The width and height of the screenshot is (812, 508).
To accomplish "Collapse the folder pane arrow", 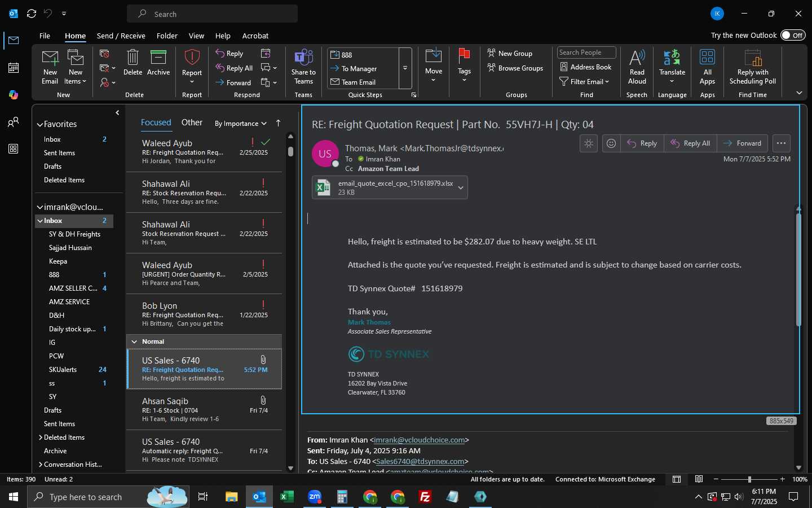I will pyautogui.click(x=117, y=113).
